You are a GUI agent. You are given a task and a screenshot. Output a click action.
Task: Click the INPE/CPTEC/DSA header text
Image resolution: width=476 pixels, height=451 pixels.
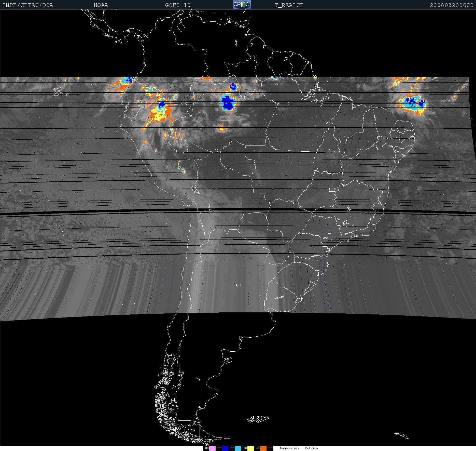pos(28,5)
